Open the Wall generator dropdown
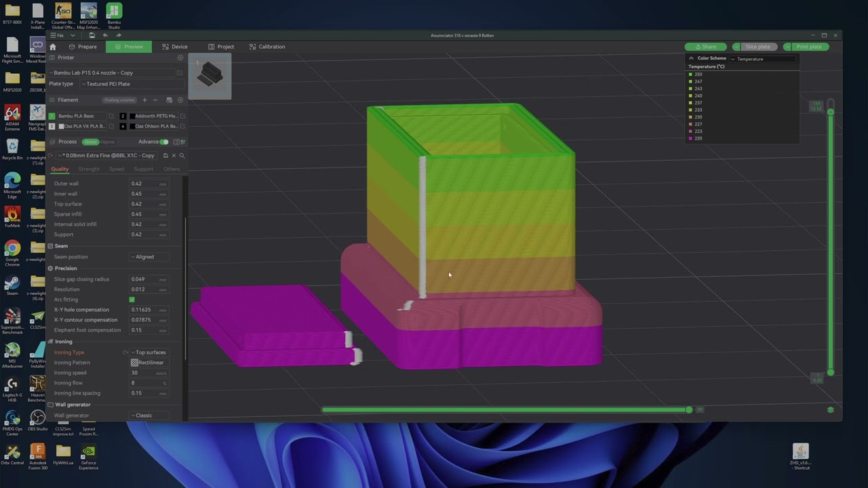This screenshot has height=488, width=868. tap(149, 415)
